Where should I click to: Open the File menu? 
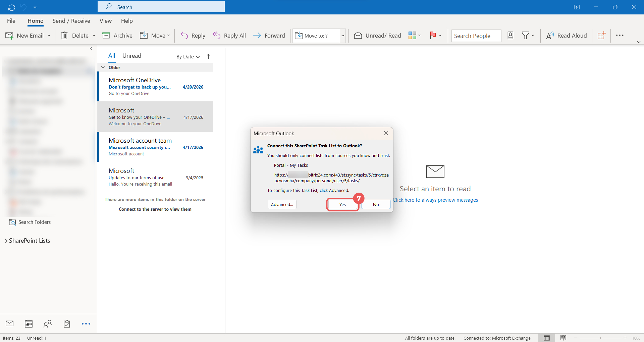pos(11,21)
